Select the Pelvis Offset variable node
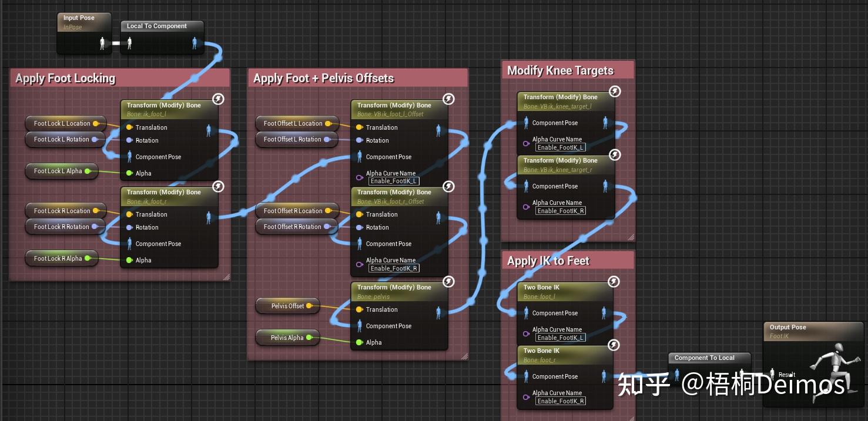Viewport: 868px width, 421px height. [x=287, y=306]
